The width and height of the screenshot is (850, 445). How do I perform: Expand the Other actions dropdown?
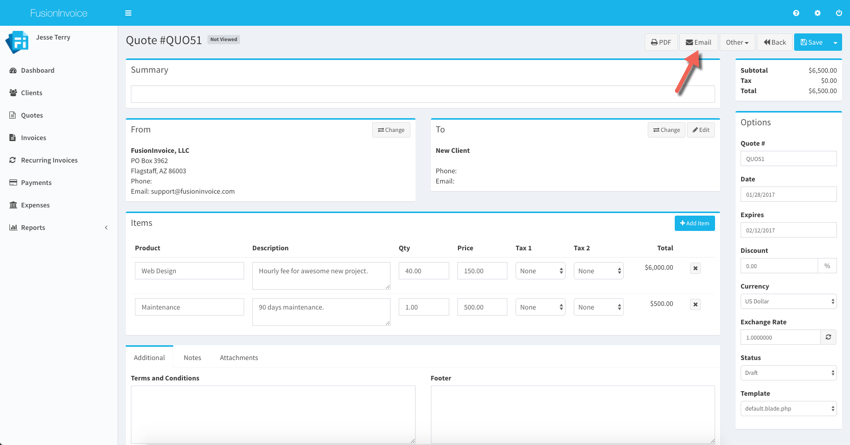tap(737, 42)
